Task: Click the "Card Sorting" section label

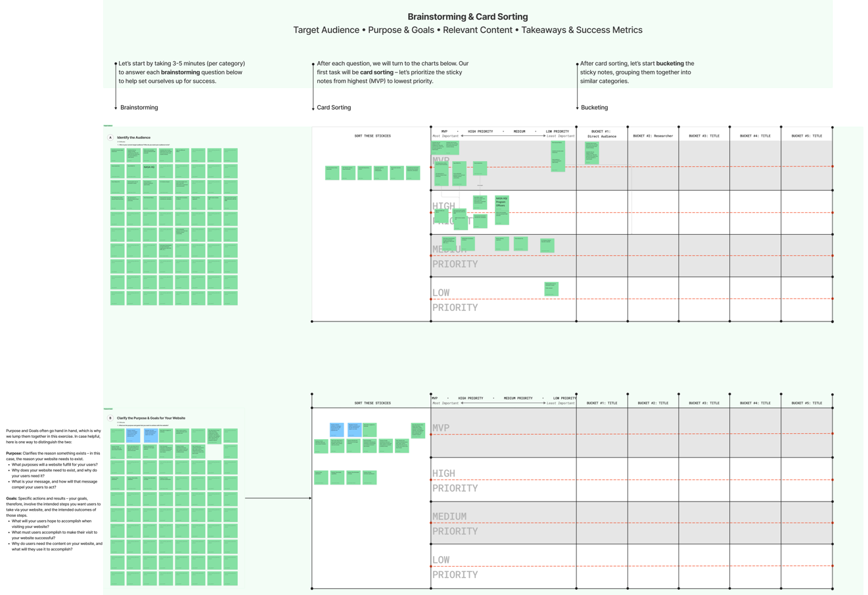Action: click(334, 107)
